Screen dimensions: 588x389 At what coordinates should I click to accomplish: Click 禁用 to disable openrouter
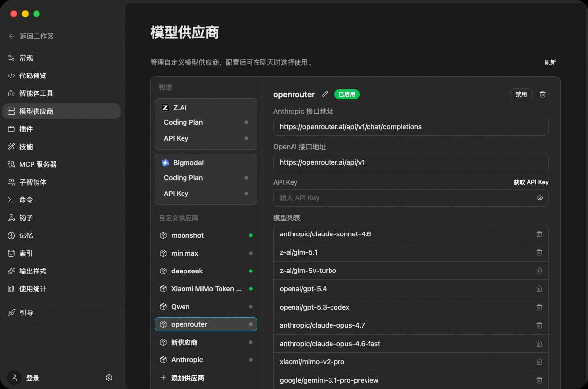tap(521, 94)
